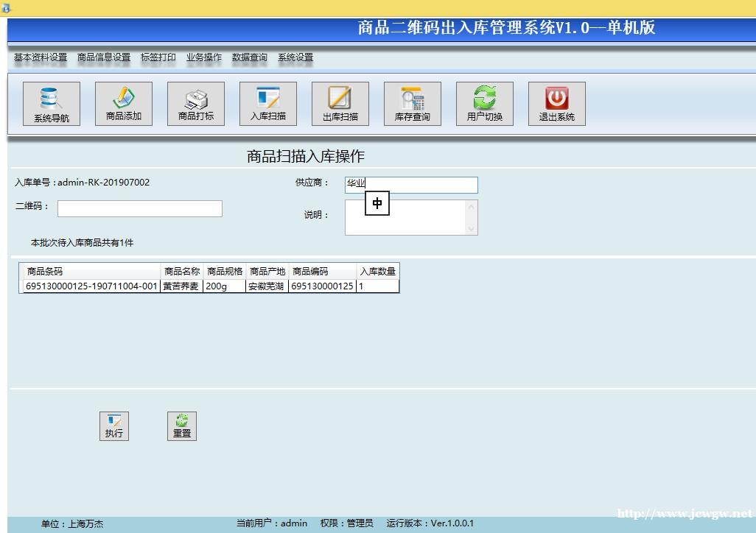Screen dimensions: 756x533
Task: Open the 标签打印 menu
Action: pyautogui.click(x=158, y=57)
